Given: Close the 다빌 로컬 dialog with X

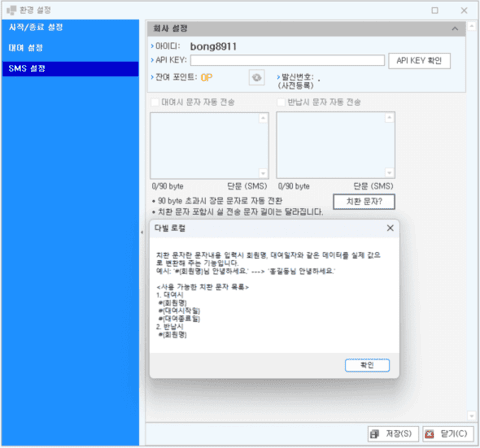Looking at the screenshot, I should (x=390, y=228).
